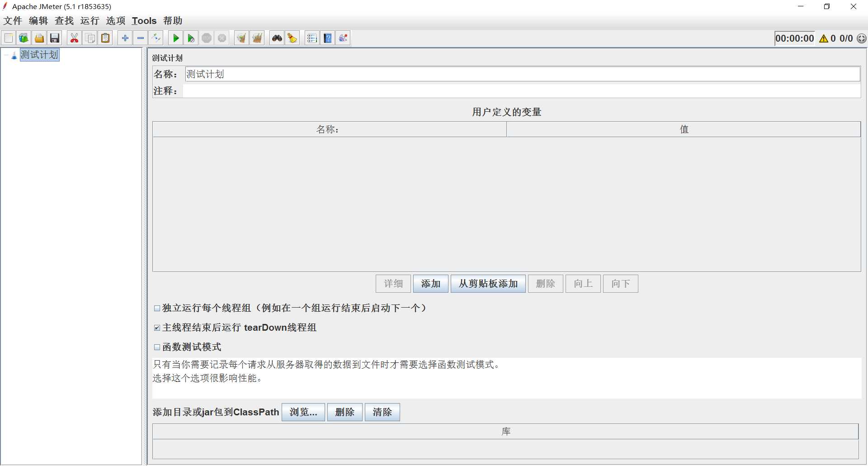The width and height of the screenshot is (868, 466).
Task: Toggle run thread groups independently checkbox
Action: pos(157,308)
